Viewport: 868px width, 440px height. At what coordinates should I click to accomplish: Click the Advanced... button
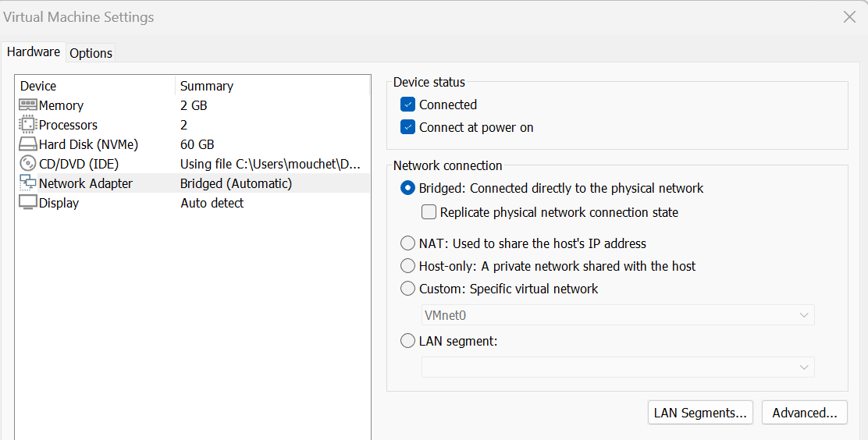[804, 413]
